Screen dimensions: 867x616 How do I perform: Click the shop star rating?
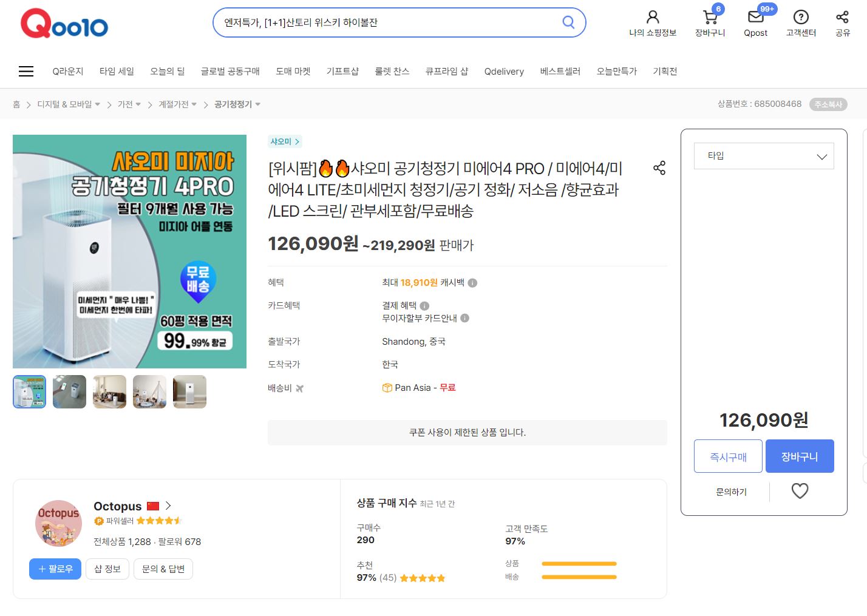point(159,521)
